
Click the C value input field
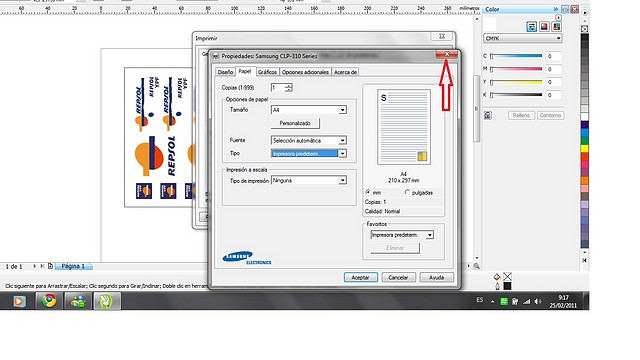click(554, 56)
